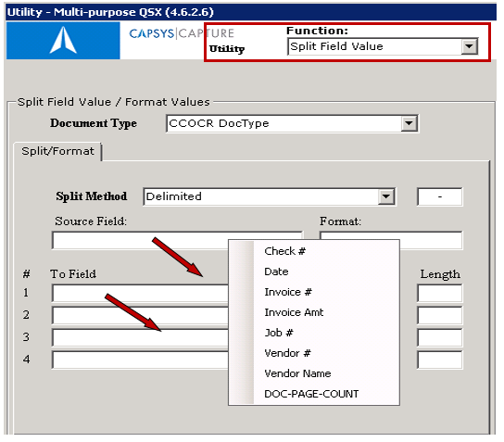
Task: Click the To Field input for row 3
Action: 140,337
